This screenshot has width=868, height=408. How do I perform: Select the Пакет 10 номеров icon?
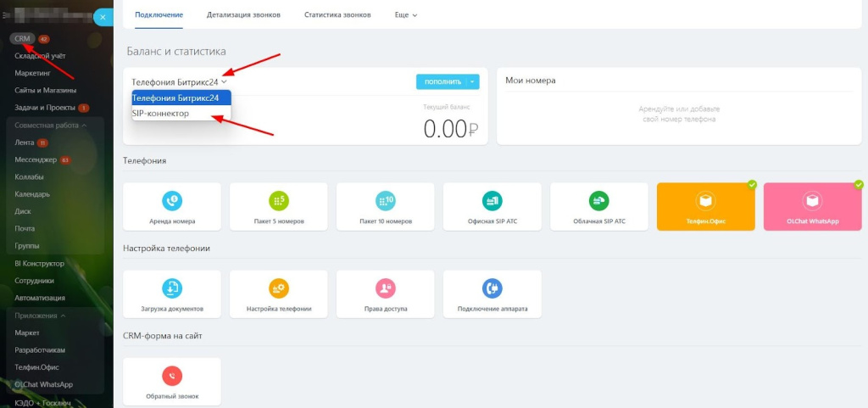point(386,200)
